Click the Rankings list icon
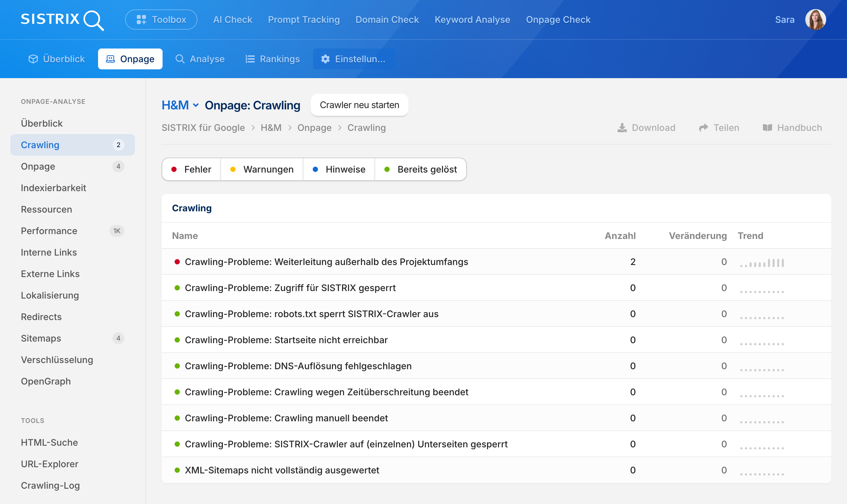847x504 pixels. tap(250, 59)
